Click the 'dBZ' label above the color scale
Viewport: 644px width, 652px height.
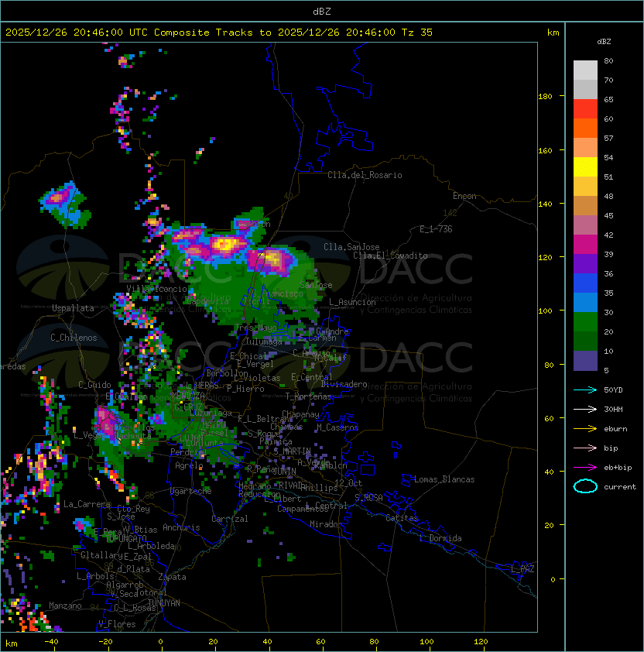604,42
